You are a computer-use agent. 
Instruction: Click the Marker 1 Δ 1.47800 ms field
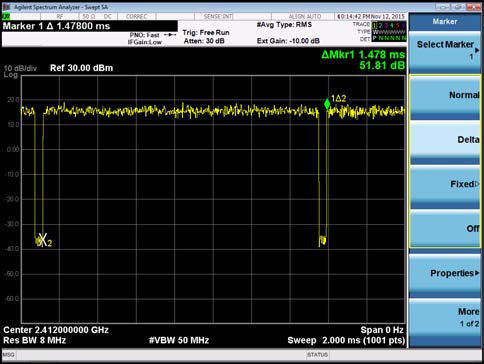click(90, 26)
